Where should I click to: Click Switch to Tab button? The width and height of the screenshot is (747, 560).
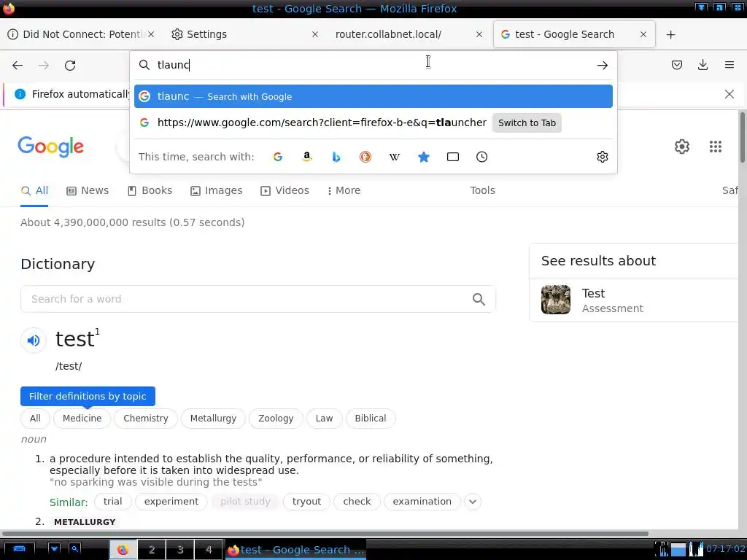click(x=527, y=122)
